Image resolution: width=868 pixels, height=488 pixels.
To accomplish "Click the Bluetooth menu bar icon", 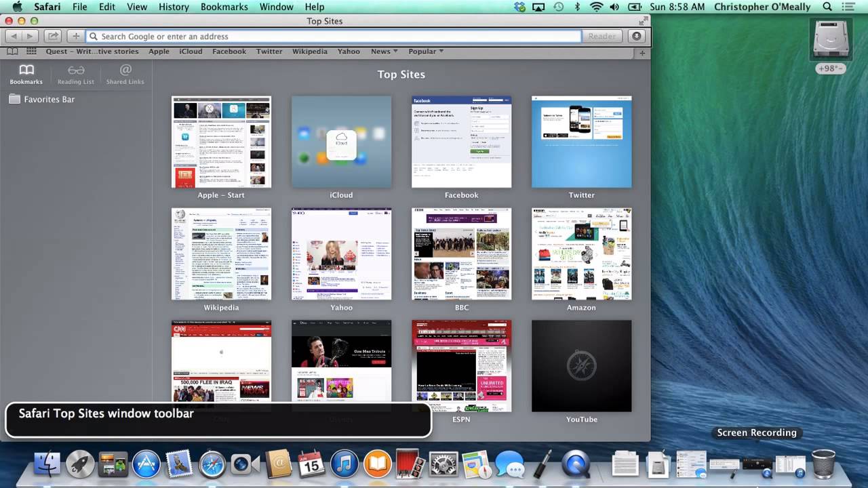I will point(577,7).
